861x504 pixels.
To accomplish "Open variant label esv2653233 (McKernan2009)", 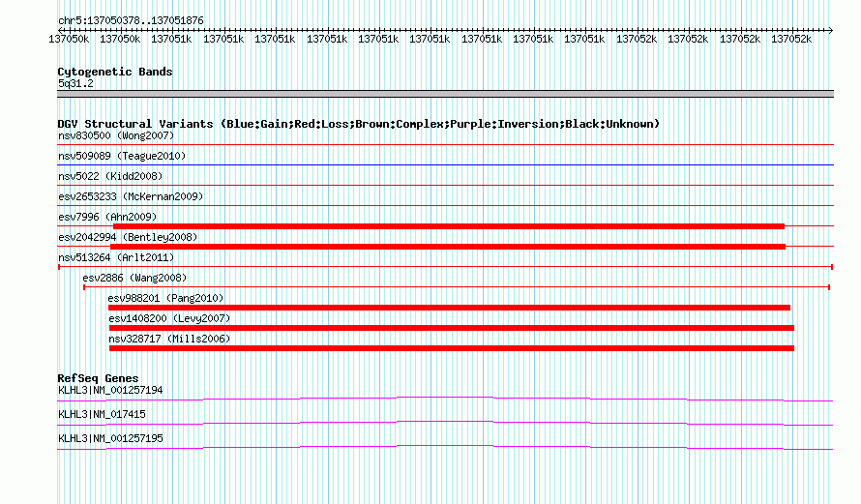I will pos(131,196).
